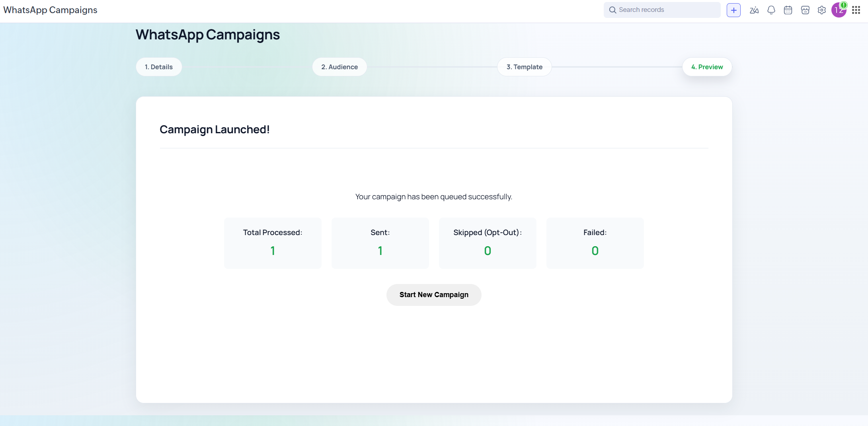
Task: Go to the 3. Template step
Action: [524, 67]
